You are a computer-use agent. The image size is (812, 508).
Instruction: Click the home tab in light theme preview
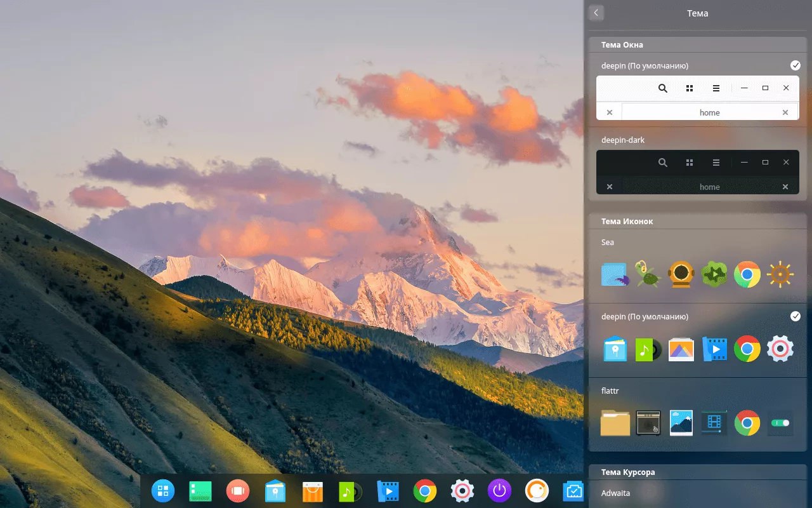point(709,112)
